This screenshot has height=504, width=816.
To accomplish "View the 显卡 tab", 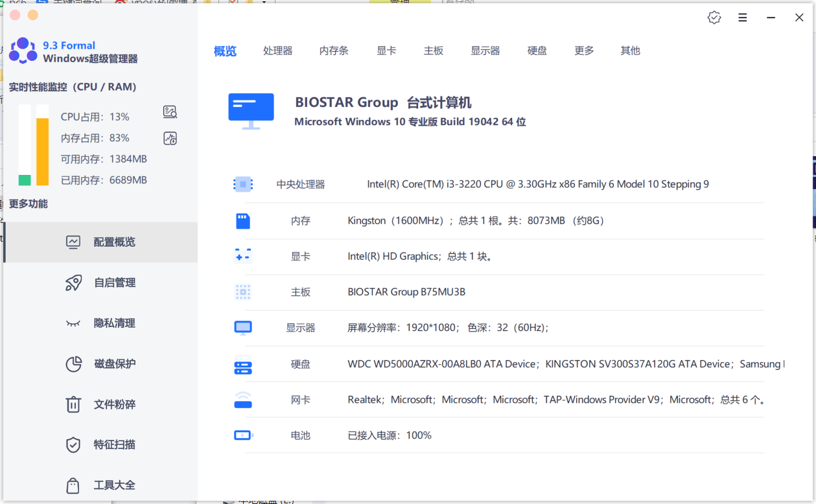I will [386, 51].
